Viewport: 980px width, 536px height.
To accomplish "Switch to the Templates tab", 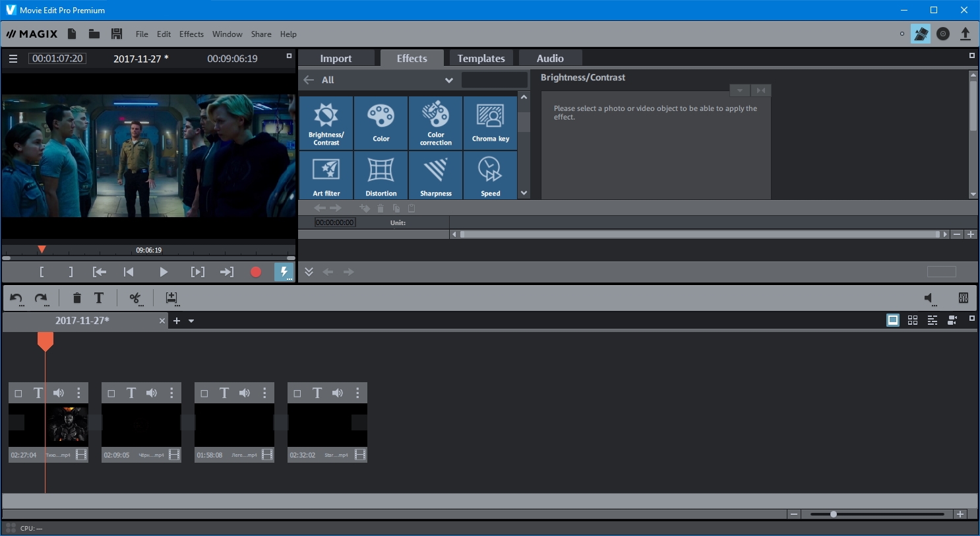I will (x=481, y=58).
